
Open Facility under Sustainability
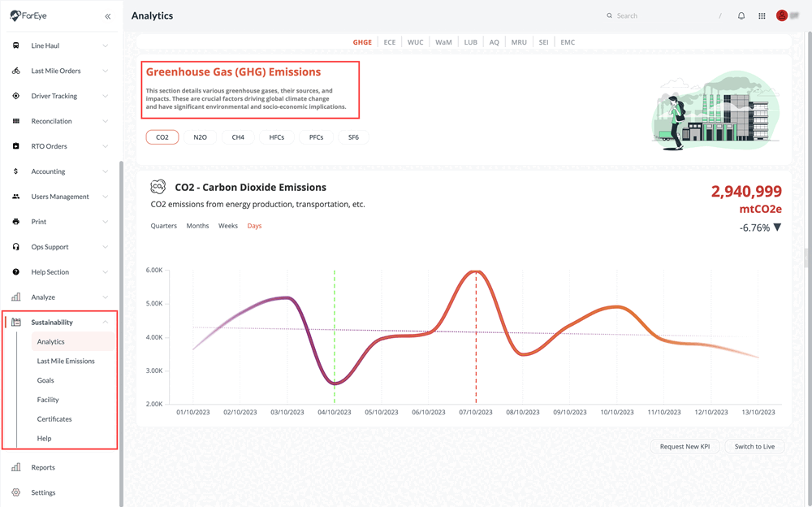tap(48, 400)
